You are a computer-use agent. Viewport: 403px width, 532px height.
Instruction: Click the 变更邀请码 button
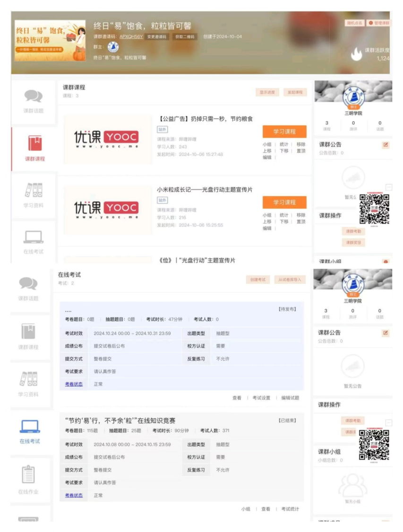[156, 36]
